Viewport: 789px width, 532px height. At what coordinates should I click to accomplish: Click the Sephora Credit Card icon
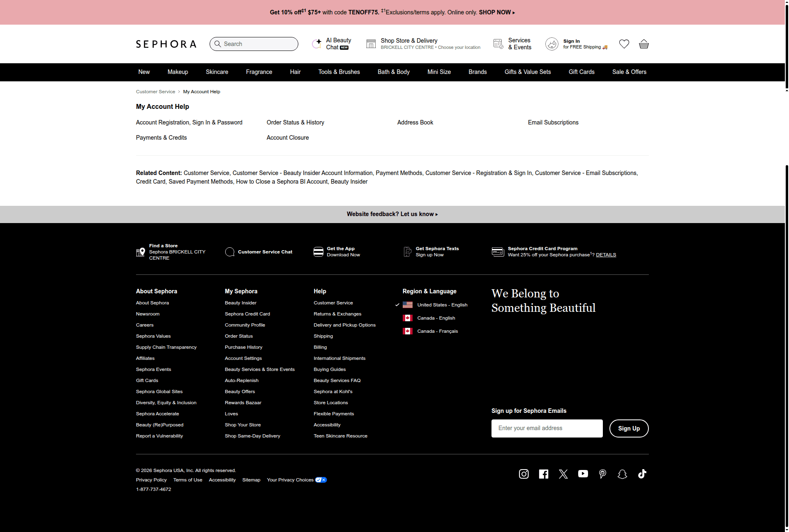(x=498, y=252)
